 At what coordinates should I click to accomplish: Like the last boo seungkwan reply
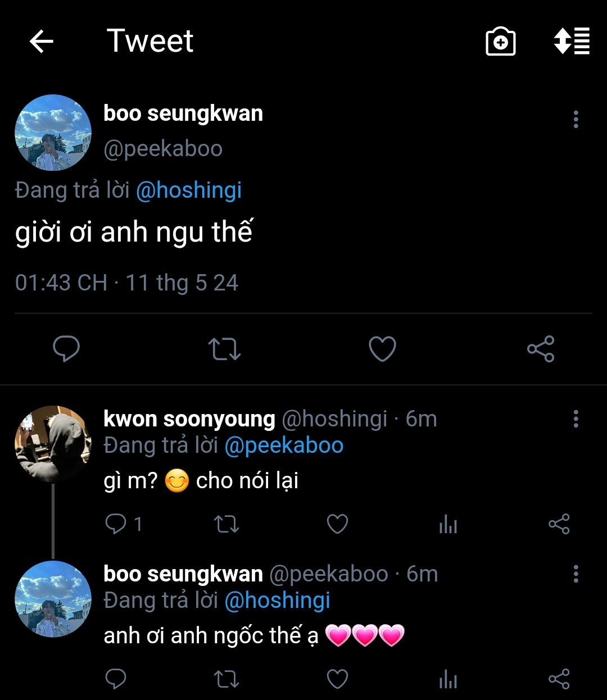(337, 679)
